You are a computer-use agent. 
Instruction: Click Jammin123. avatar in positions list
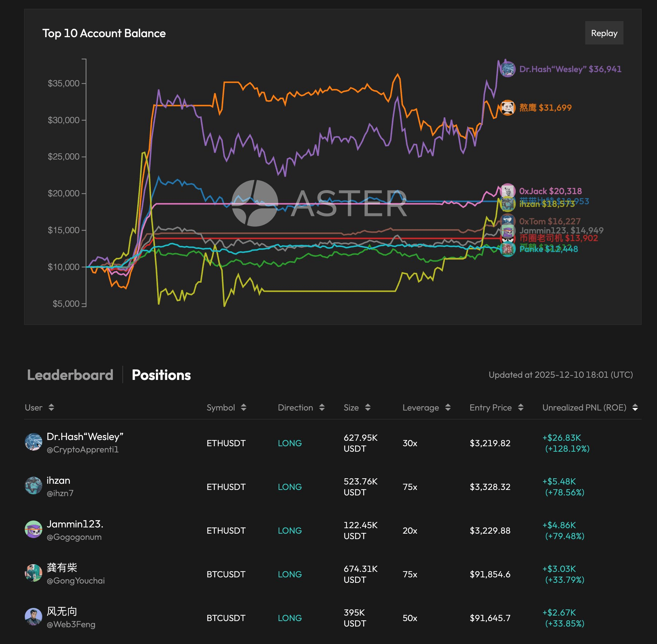[34, 530]
